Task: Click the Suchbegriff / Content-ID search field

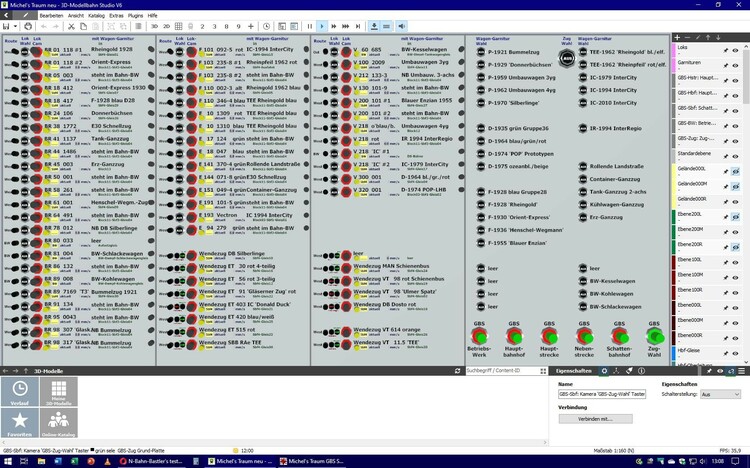Action: 503,371
